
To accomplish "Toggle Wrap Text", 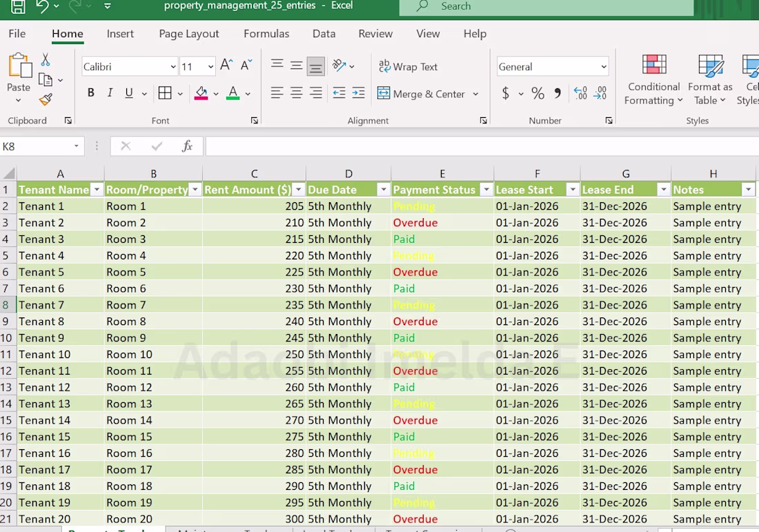I will 408,66.
